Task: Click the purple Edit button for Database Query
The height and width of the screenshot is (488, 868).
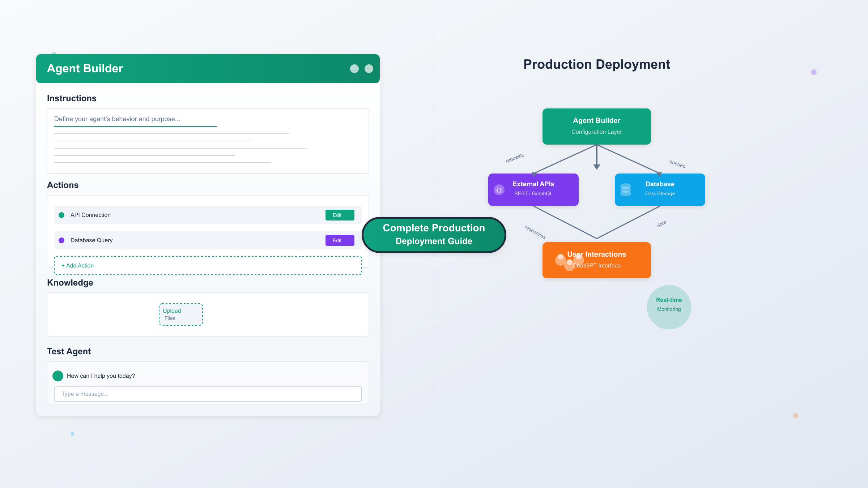Action: pyautogui.click(x=339, y=240)
